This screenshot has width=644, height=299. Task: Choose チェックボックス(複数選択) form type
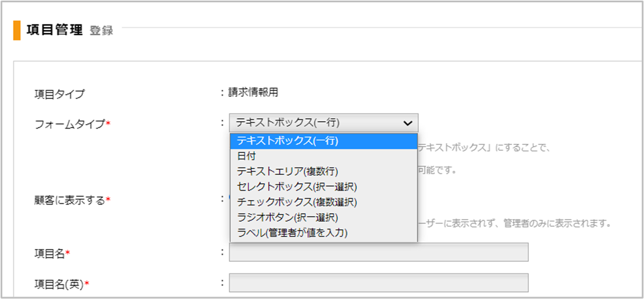297,202
